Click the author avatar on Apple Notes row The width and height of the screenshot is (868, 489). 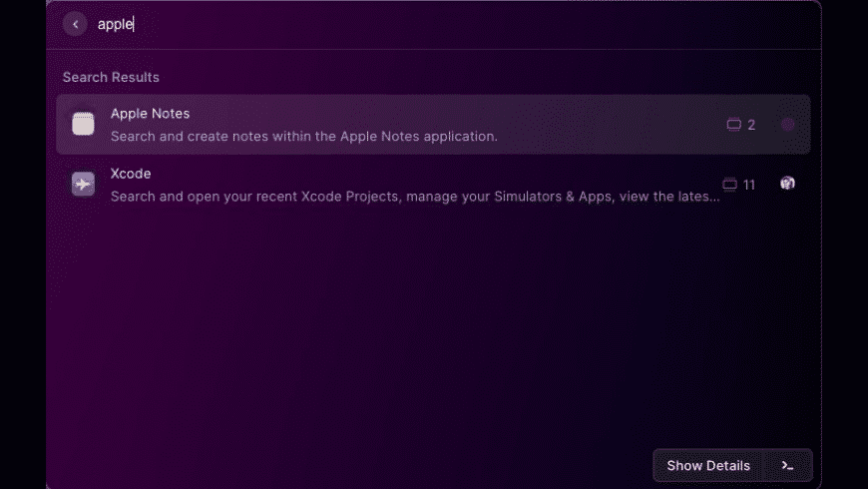(788, 125)
